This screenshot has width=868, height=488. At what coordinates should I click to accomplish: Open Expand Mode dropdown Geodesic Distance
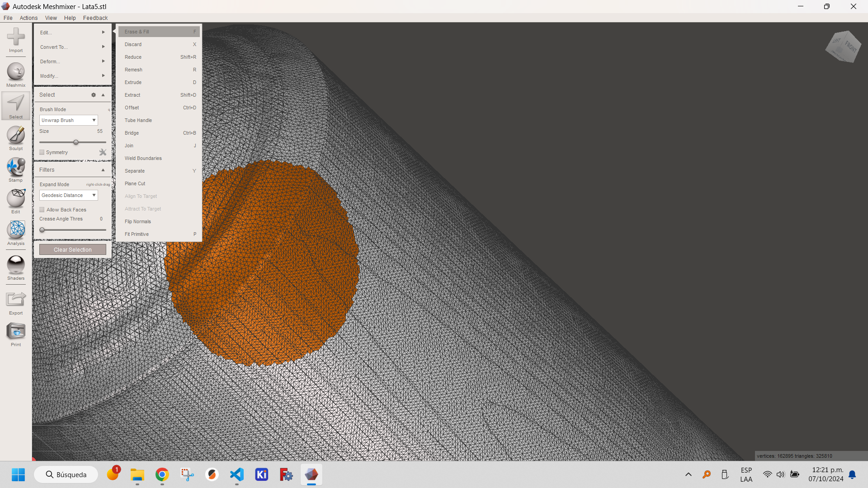tap(69, 195)
